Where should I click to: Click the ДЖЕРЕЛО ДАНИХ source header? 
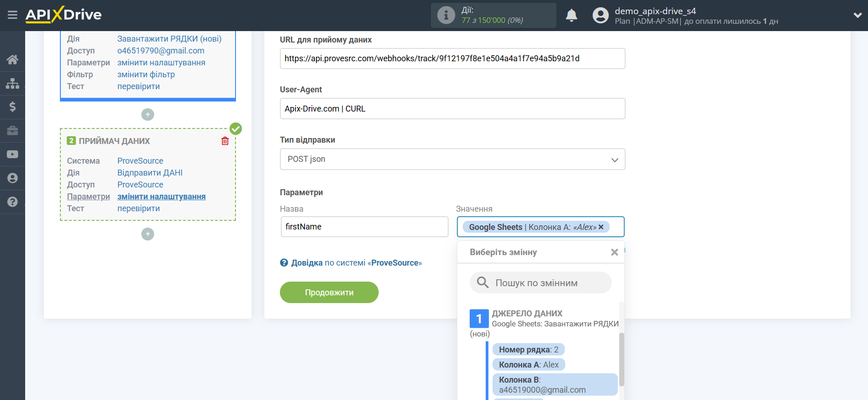point(527,314)
